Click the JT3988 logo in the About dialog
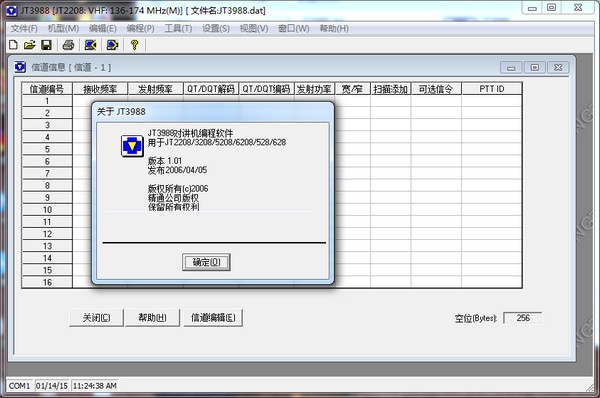The height and width of the screenshot is (398, 600). 132,146
